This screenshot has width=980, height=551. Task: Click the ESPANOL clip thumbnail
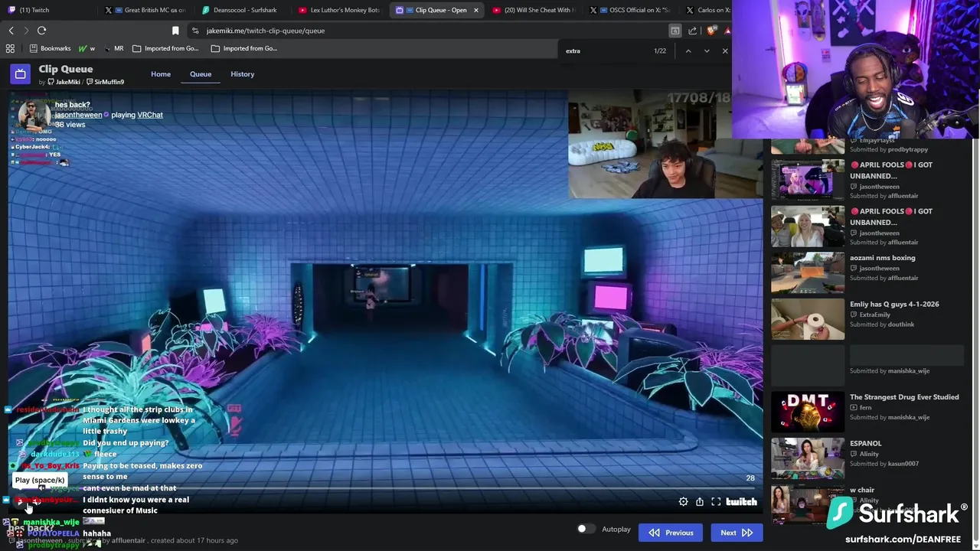(807, 458)
